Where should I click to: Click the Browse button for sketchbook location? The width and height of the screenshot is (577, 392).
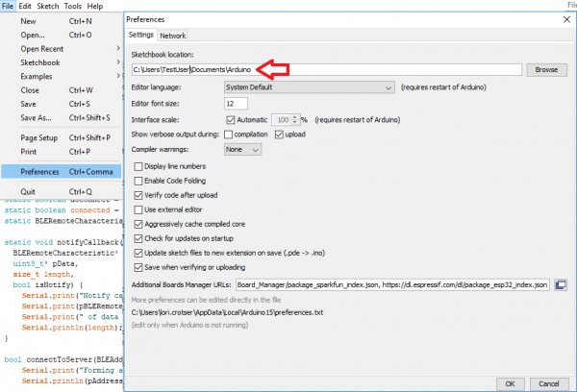(546, 70)
